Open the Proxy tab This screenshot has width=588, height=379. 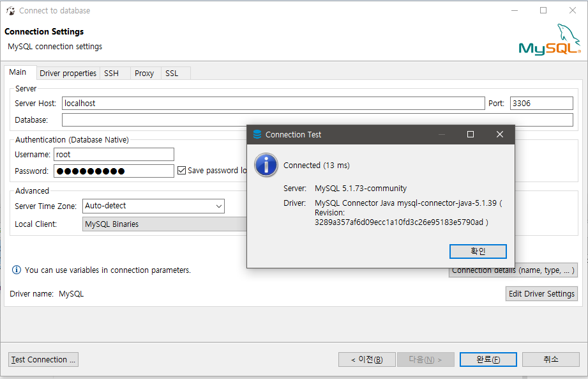pyautogui.click(x=144, y=73)
